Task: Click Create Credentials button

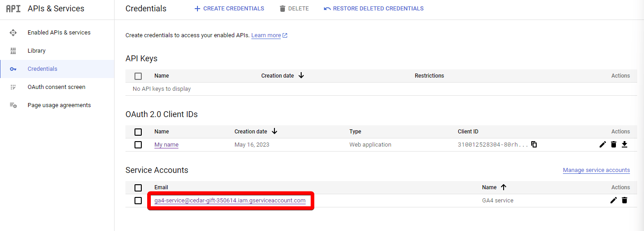Action: pyautogui.click(x=229, y=9)
